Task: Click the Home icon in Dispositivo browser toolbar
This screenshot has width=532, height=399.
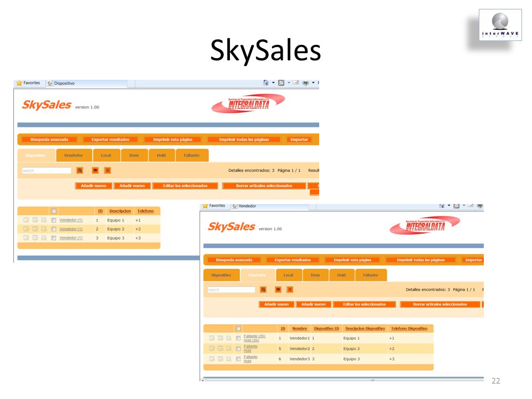Action: click(265, 83)
